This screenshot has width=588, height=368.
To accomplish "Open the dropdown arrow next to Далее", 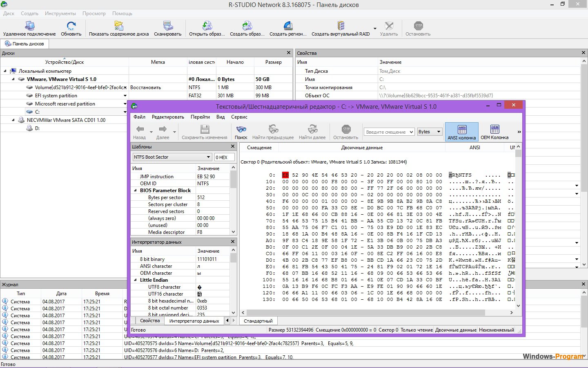I will pyautogui.click(x=174, y=132).
